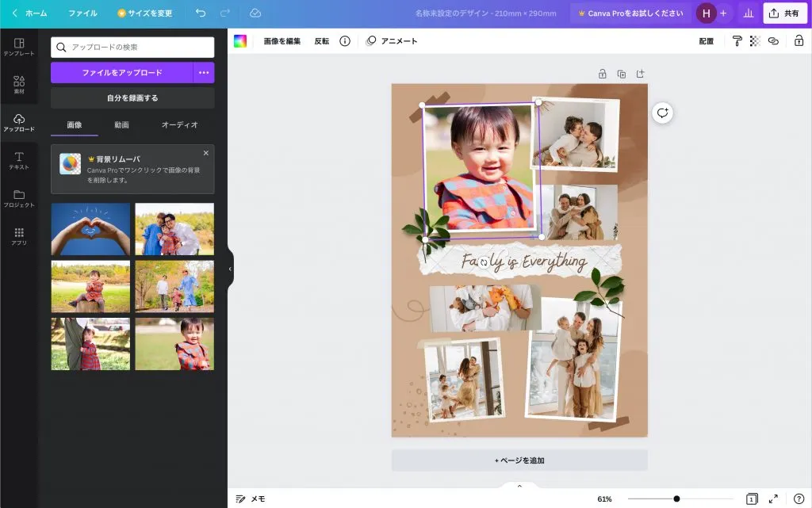Click the ページを追加 button
812x508 pixels.
pos(519,460)
